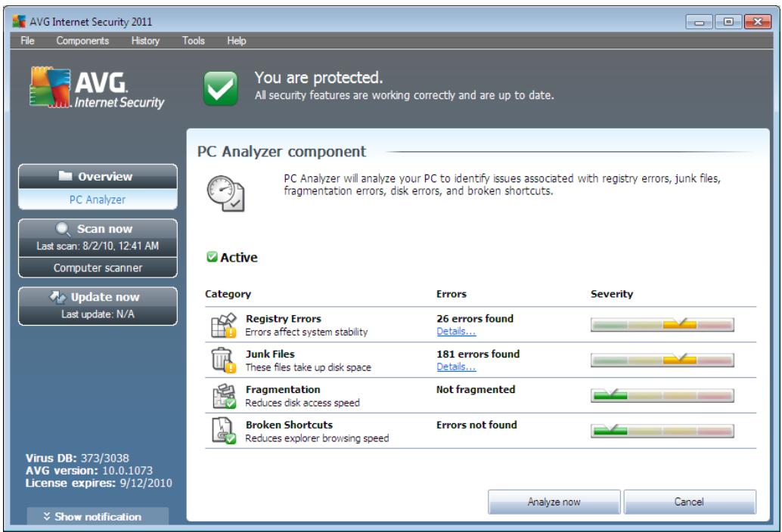Screen dimensions: 782x532
Task: Click the AVG version 10.0.1073 text
Action: (89, 471)
